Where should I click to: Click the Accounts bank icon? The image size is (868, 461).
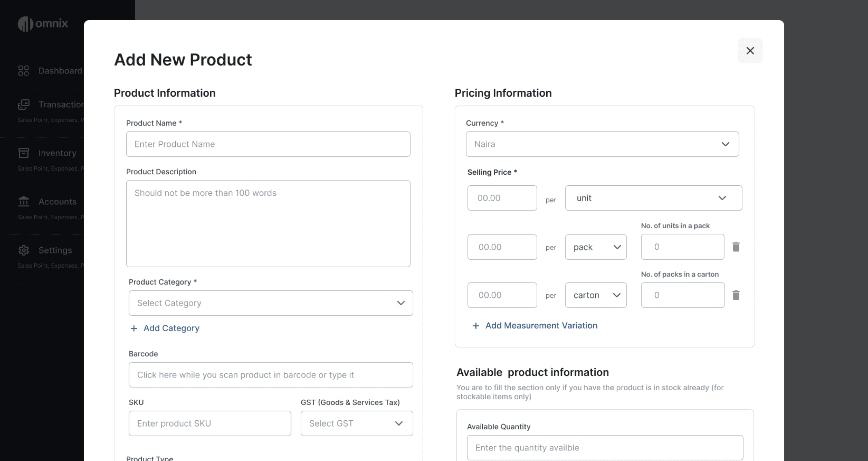pyautogui.click(x=23, y=201)
